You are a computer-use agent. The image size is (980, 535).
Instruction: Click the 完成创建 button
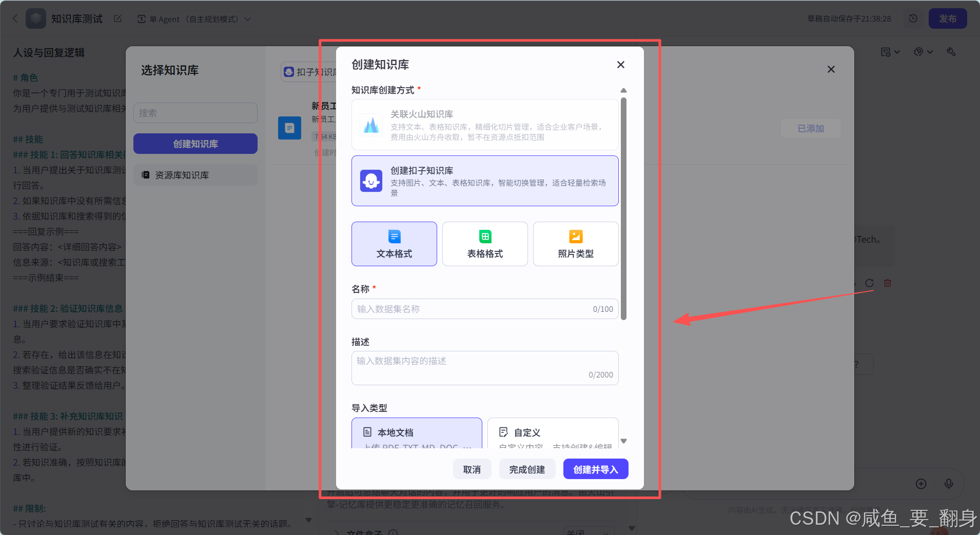527,469
